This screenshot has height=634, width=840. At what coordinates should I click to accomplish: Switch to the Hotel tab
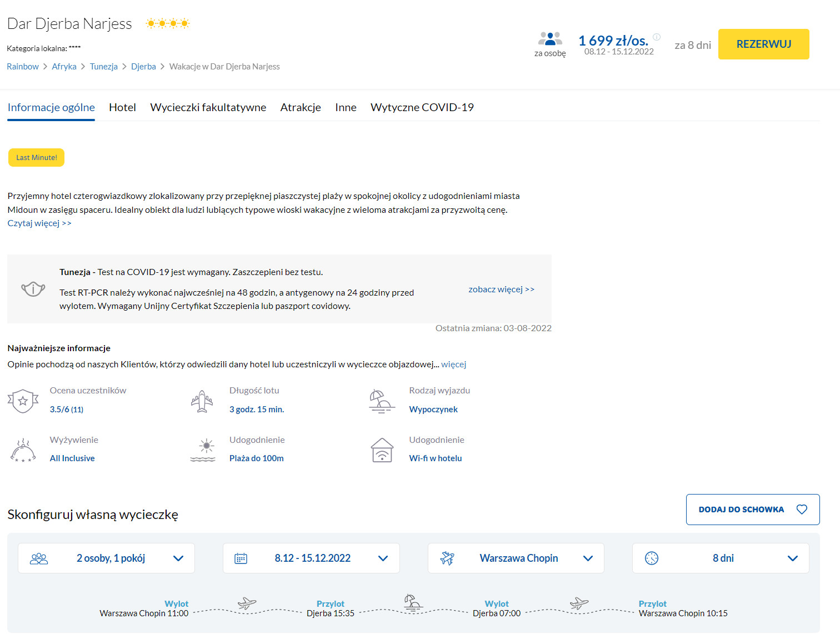click(x=122, y=107)
